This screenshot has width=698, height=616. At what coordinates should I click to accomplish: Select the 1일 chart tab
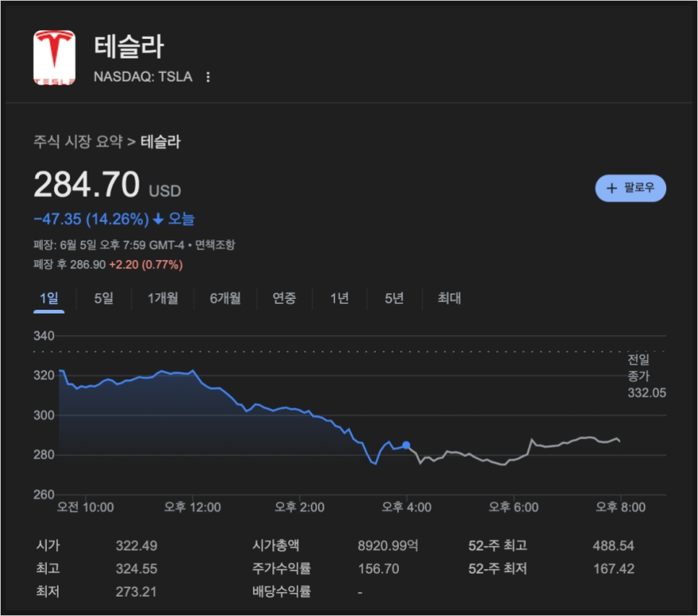(49, 298)
